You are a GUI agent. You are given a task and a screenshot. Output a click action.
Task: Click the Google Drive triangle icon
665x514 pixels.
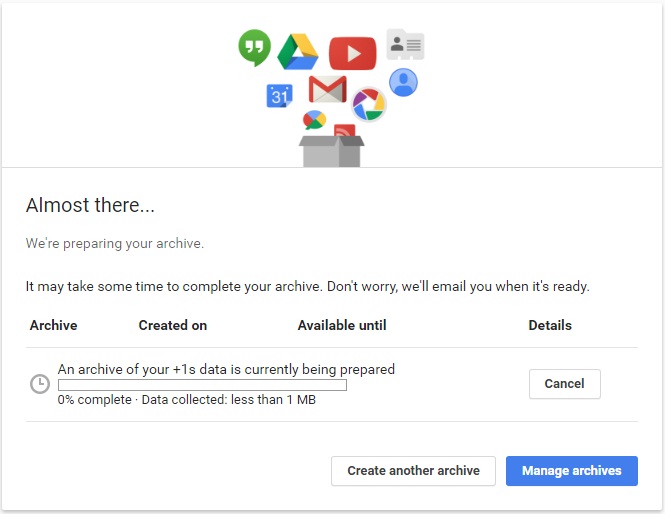(x=298, y=52)
